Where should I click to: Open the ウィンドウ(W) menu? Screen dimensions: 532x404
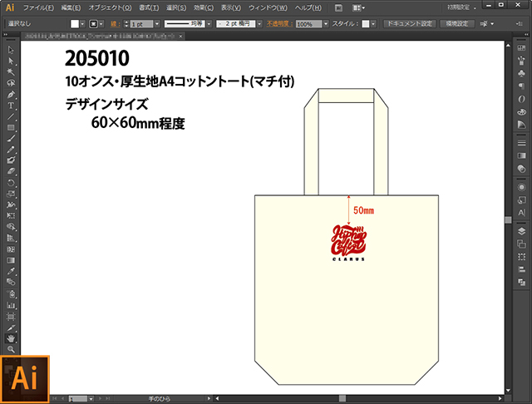(268, 7)
